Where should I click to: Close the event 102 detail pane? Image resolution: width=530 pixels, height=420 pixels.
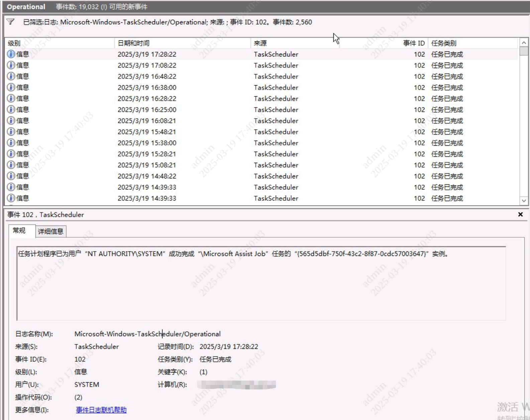coord(520,215)
